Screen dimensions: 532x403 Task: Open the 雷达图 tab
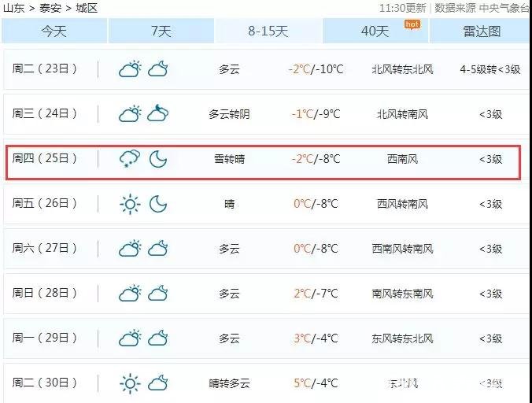pos(482,31)
